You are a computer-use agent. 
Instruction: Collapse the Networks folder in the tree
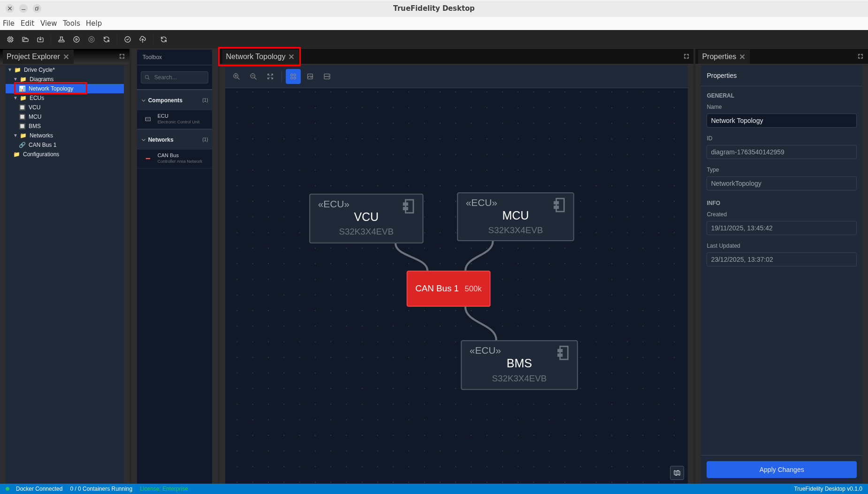click(x=15, y=136)
